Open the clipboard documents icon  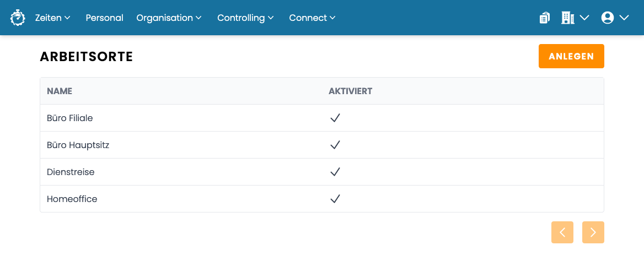coord(545,18)
